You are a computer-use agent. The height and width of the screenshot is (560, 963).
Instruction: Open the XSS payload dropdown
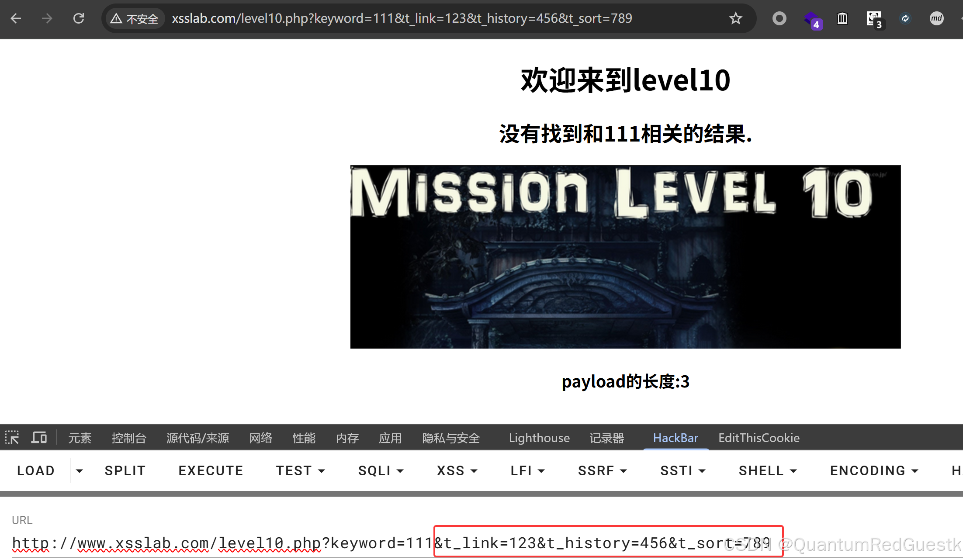[x=457, y=471]
